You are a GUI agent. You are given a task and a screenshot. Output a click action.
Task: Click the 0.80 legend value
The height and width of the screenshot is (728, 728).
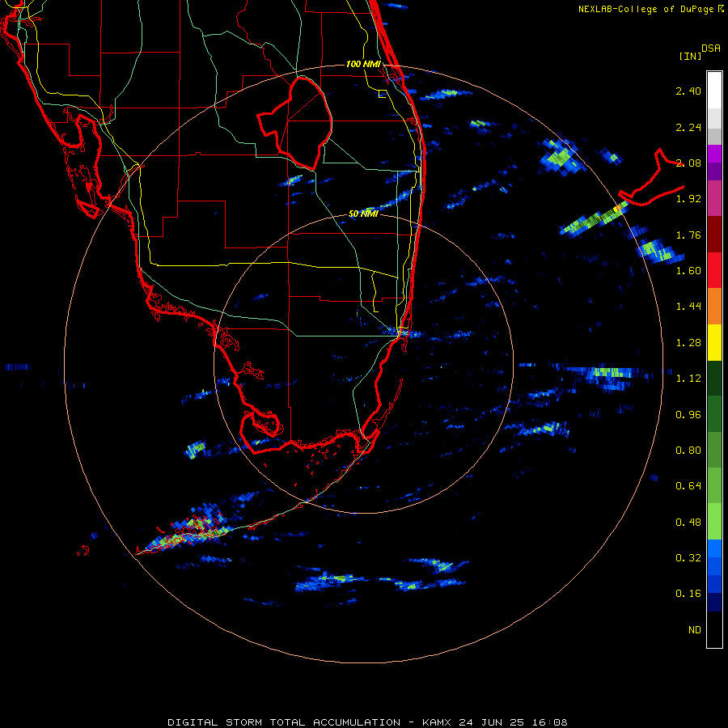coord(688,451)
